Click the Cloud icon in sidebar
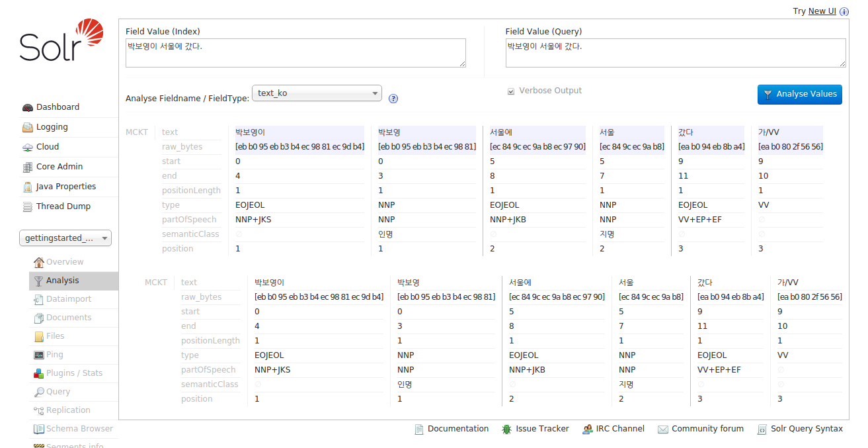The height and width of the screenshot is (448, 868). [x=28, y=147]
